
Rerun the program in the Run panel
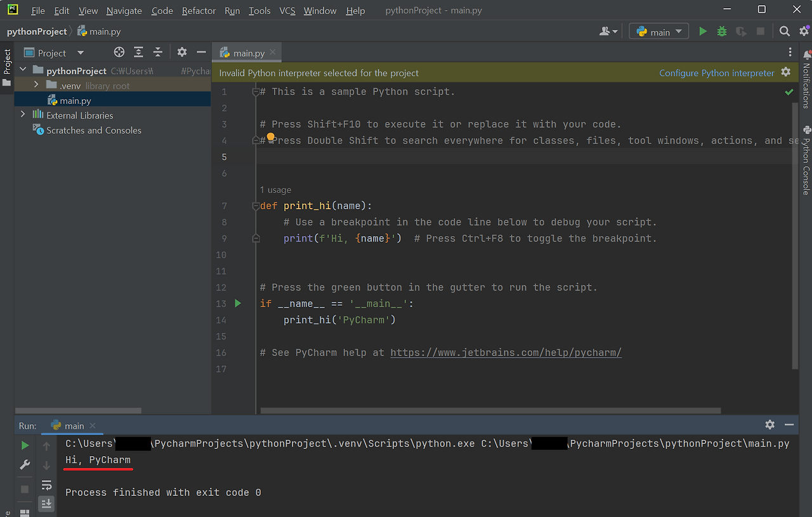(25, 445)
